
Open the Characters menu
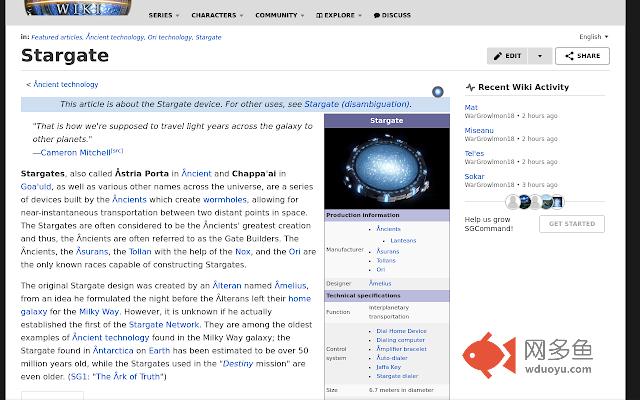217,15
